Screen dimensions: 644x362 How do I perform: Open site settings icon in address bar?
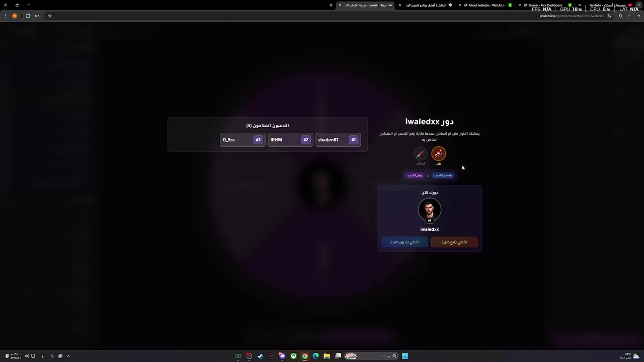point(609,16)
